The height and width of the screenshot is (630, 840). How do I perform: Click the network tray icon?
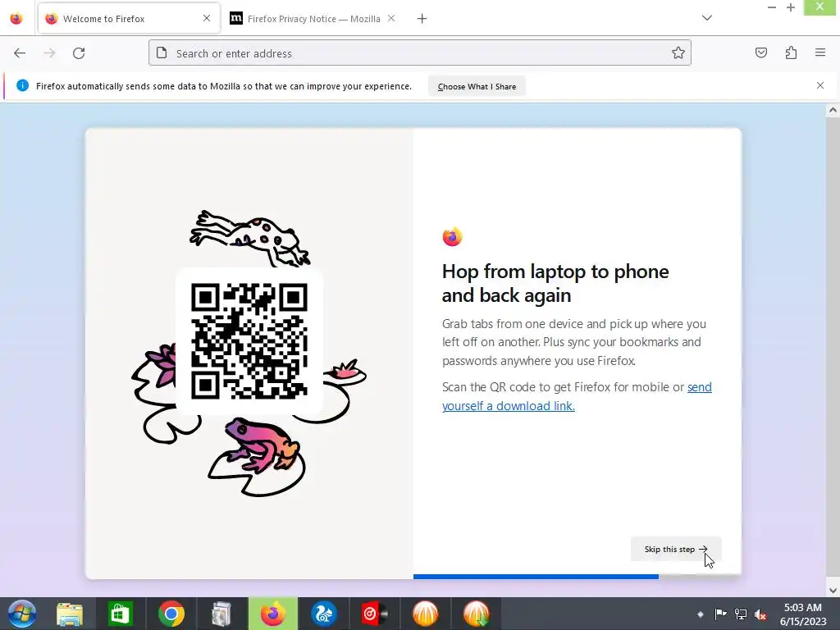tap(741, 614)
